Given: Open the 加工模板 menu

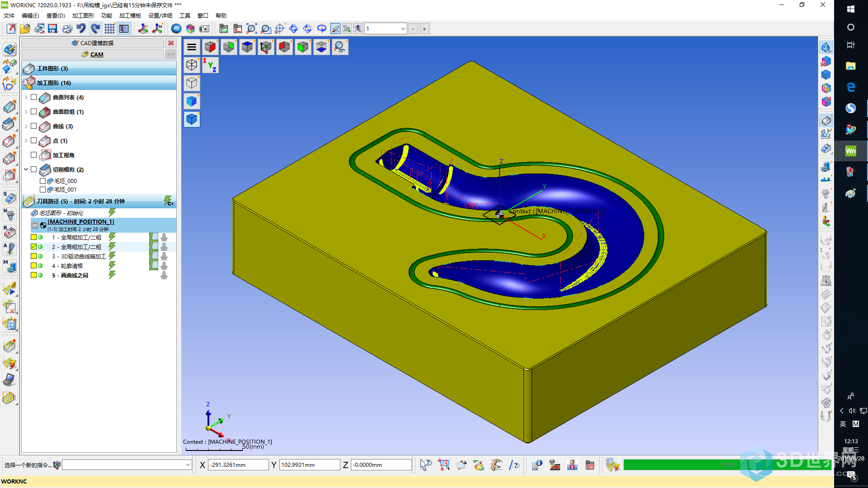Looking at the screenshot, I should 130,15.
